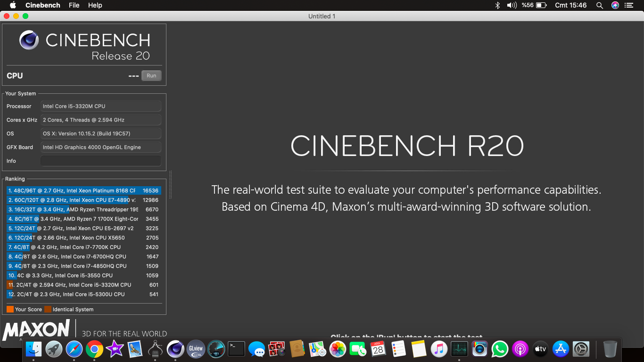Click the orange Your Score legend swatch

10,309
